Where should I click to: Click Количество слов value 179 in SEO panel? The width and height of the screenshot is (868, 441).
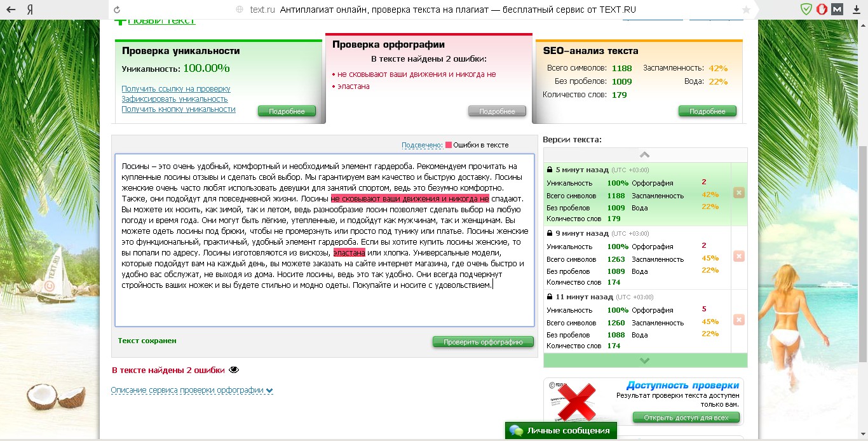(x=620, y=95)
